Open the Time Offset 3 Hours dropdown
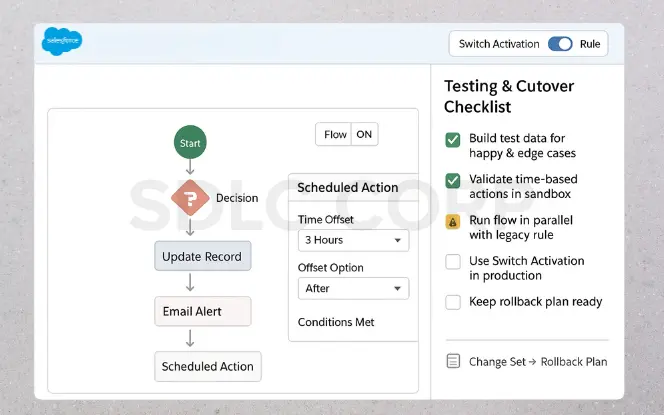 click(x=353, y=240)
